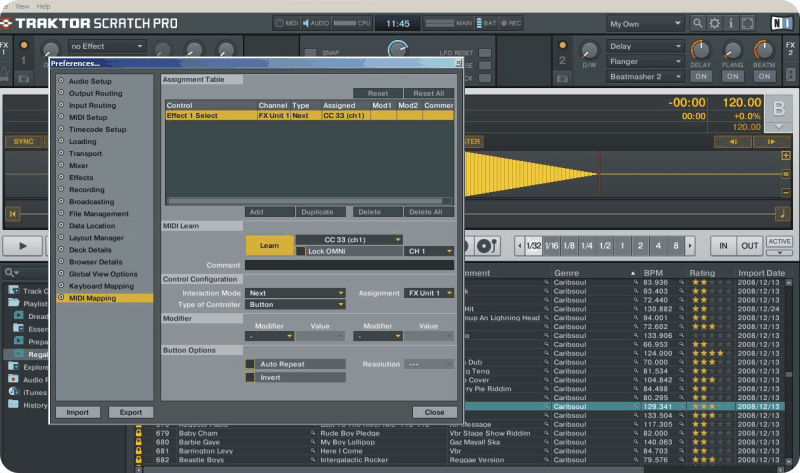Open the Interaction Mode dropdown

point(295,293)
